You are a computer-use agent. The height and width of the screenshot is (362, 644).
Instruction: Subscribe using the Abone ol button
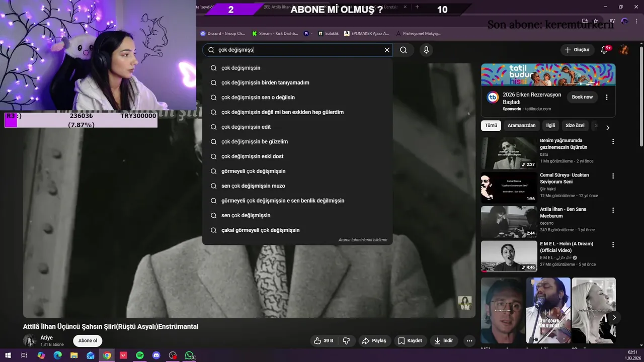pos(88,340)
